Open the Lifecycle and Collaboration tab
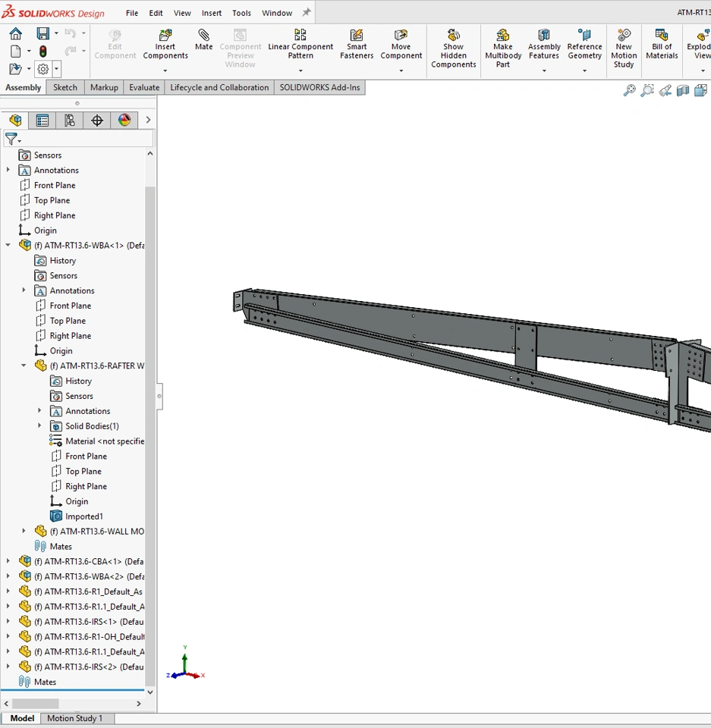Image resolution: width=711 pixels, height=728 pixels. click(x=219, y=87)
